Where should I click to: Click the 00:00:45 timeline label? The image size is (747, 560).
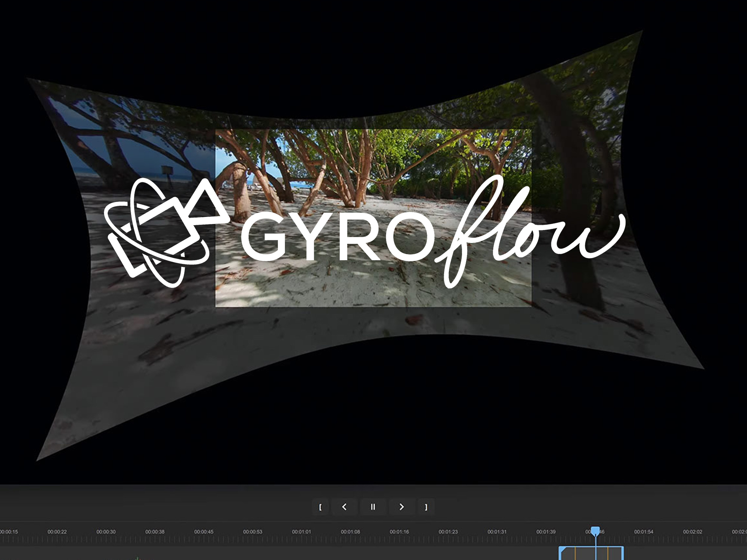coord(204,532)
